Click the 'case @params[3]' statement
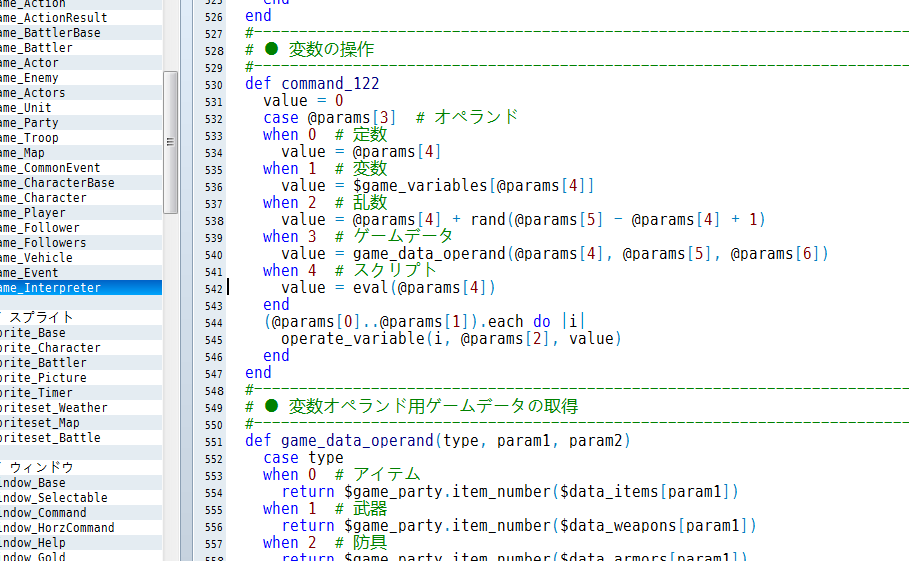The height and width of the screenshot is (561, 909). pos(329,118)
